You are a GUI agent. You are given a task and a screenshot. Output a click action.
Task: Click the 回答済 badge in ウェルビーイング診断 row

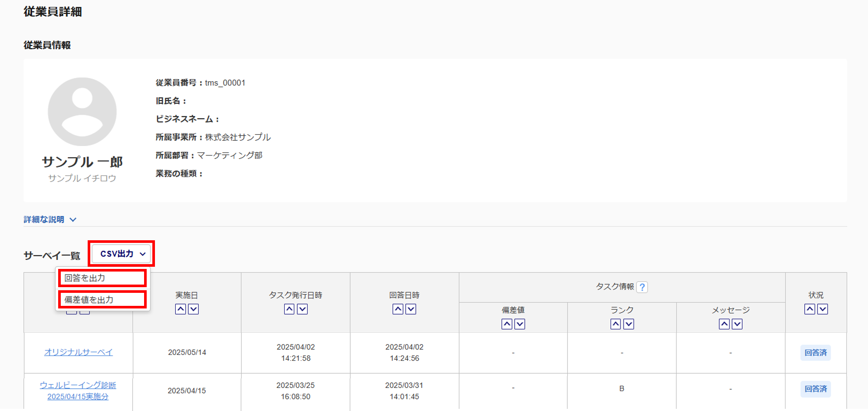click(x=815, y=389)
